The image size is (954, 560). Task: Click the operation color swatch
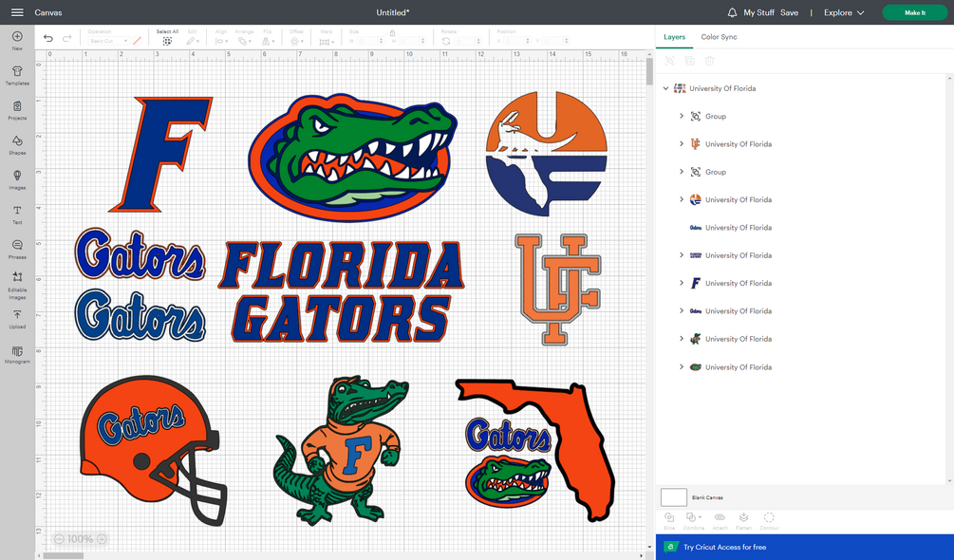click(x=137, y=41)
